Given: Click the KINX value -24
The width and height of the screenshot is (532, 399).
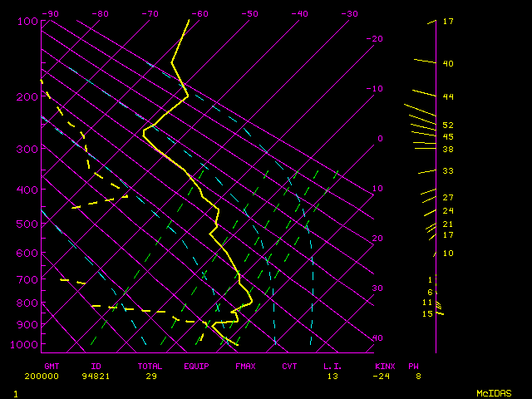Looking at the screenshot, I should [x=383, y=376].
